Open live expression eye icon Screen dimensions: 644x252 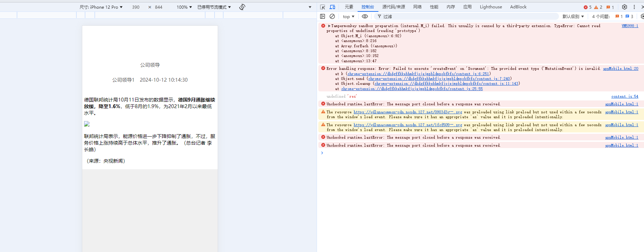[x=365, y=16]
